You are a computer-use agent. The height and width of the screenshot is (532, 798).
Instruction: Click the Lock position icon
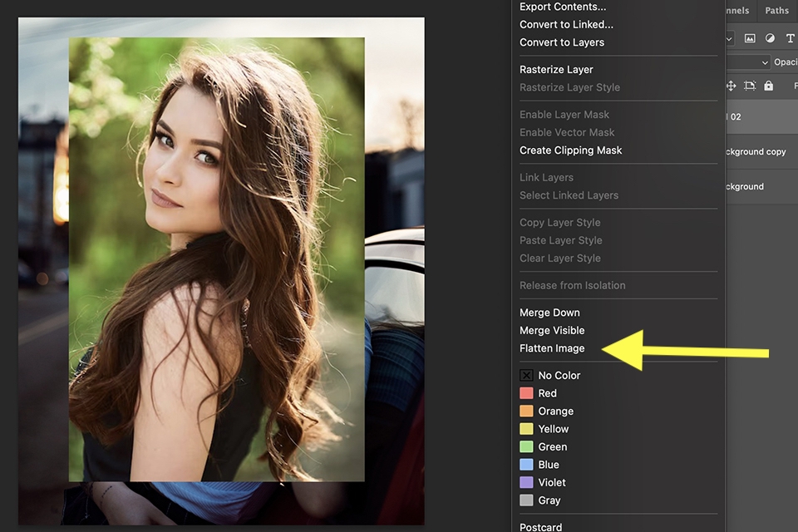(x=731, y=86)
